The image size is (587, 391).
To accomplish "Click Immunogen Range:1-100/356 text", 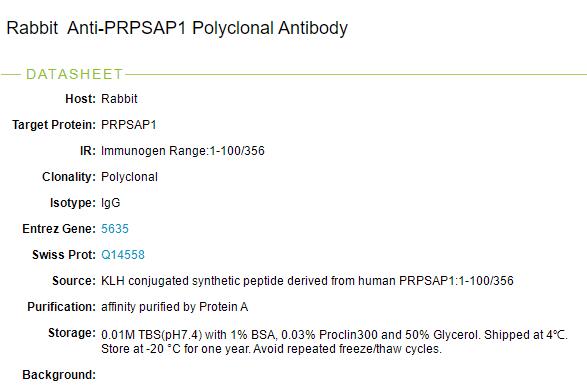I will pyautogui.click(x=183, y=151).
